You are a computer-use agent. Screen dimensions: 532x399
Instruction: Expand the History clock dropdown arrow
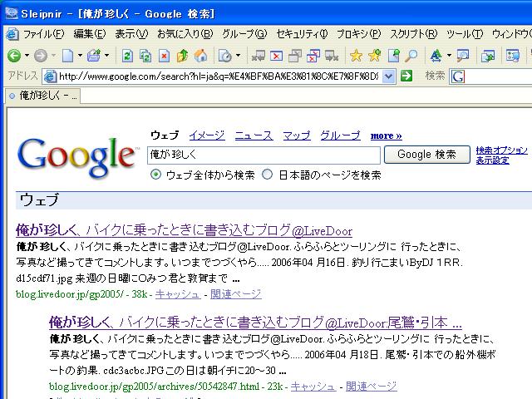238,56
